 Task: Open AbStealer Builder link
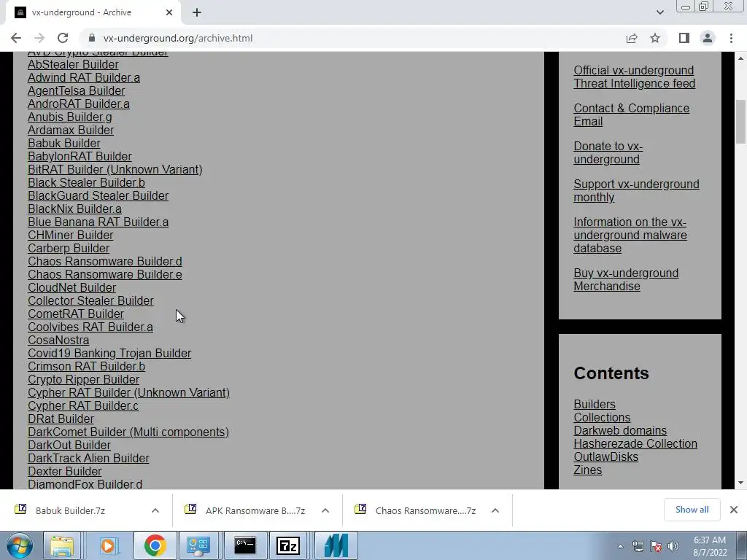click(x=73, y=64)
